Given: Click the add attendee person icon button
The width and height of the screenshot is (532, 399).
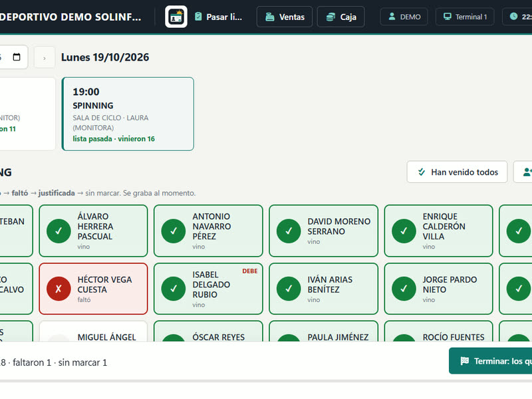Looking at the screenshot, I should point(523,172).
